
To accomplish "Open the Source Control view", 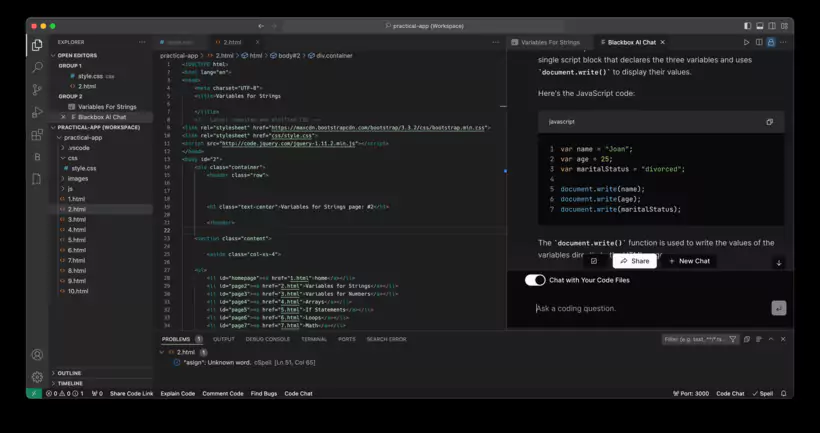I will point(37,89).
